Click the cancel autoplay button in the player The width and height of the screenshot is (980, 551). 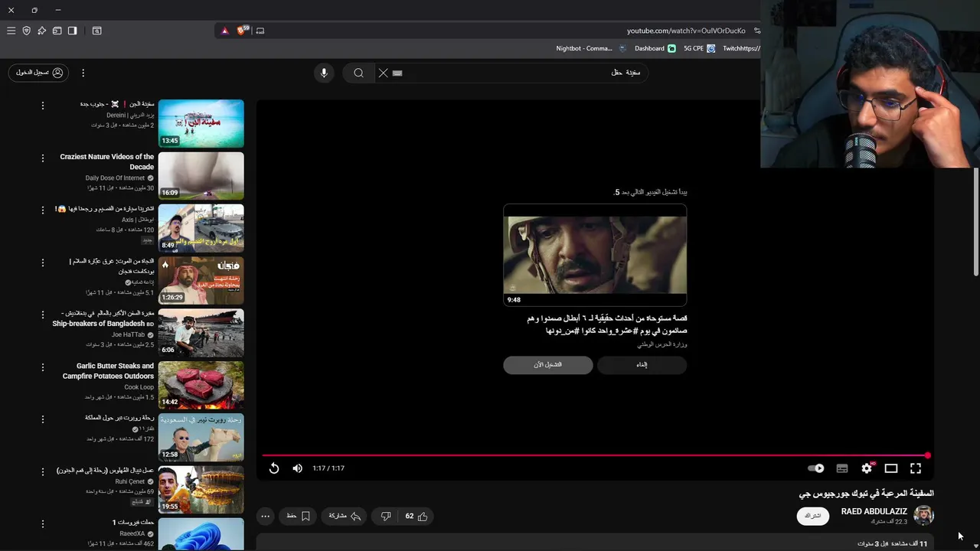642,365
